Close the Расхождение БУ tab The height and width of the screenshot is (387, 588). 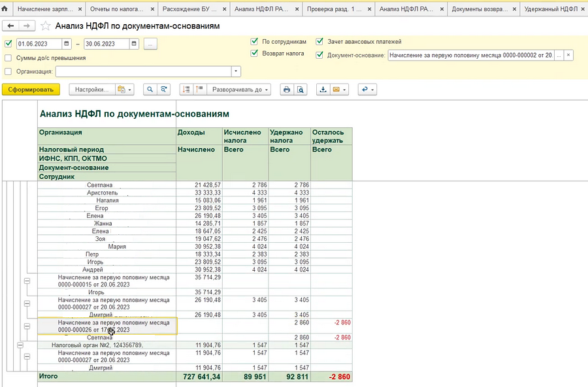[225, 9]
